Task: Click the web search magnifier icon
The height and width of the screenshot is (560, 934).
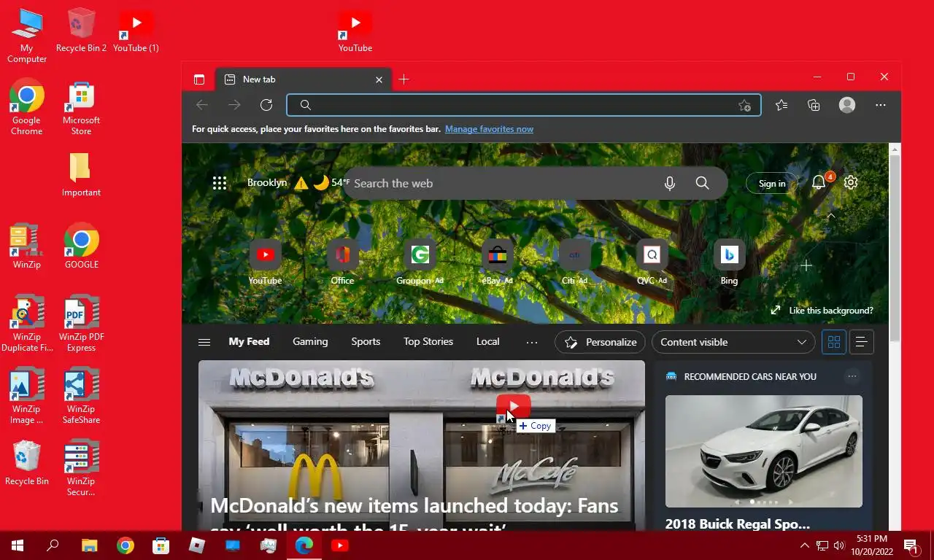Action: click(702, 183)
